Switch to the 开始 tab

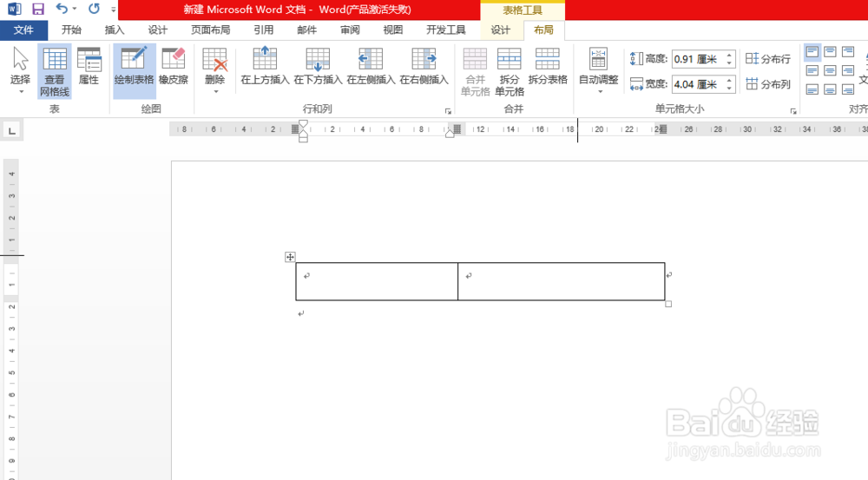pos(71,30)
